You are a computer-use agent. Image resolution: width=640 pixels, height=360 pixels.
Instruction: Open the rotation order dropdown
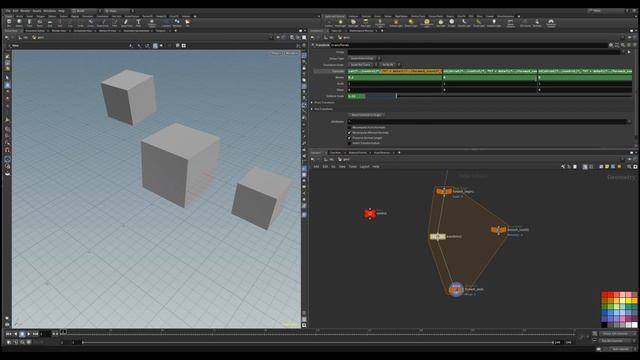point(390,64)
